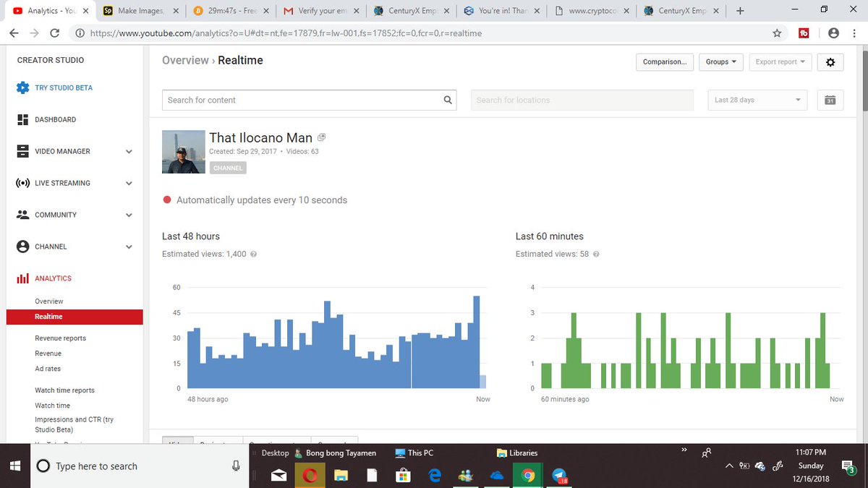The width and height of the screenshot is (868, 488).
Task: Open Chrome's three-dot menu
Action: pos(855,33)
